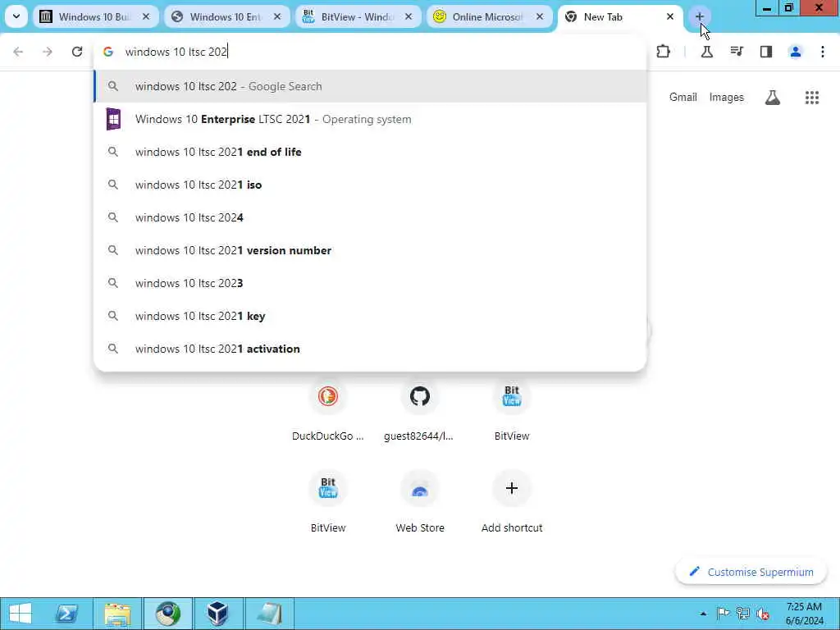Viewport: 840px width, 630px height.
Task: Open the bottom-row BitView shortcut
Action: [x=328, y=501]
